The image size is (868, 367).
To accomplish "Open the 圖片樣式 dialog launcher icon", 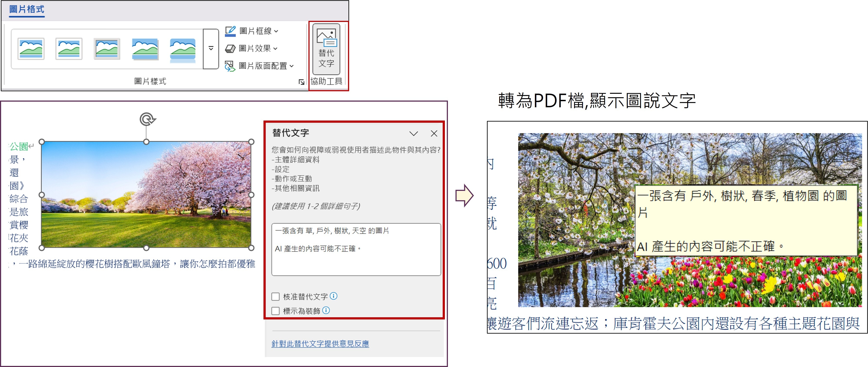I will [x=301, y=82].
